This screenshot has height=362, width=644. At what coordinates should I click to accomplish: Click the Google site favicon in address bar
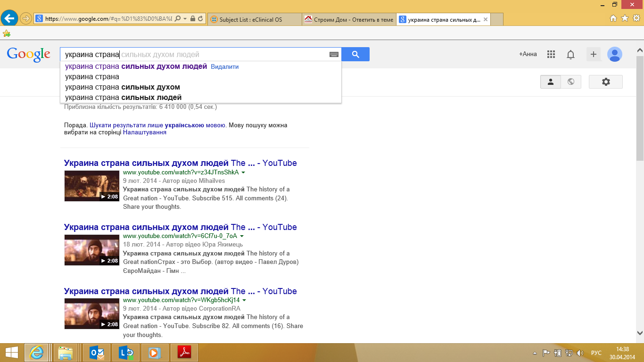(x=40, y=19)
